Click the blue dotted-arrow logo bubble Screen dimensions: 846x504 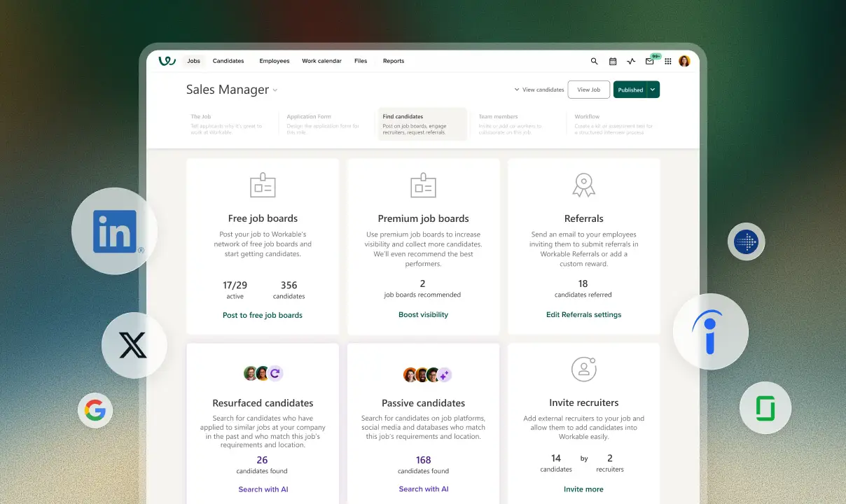(746, 242)
